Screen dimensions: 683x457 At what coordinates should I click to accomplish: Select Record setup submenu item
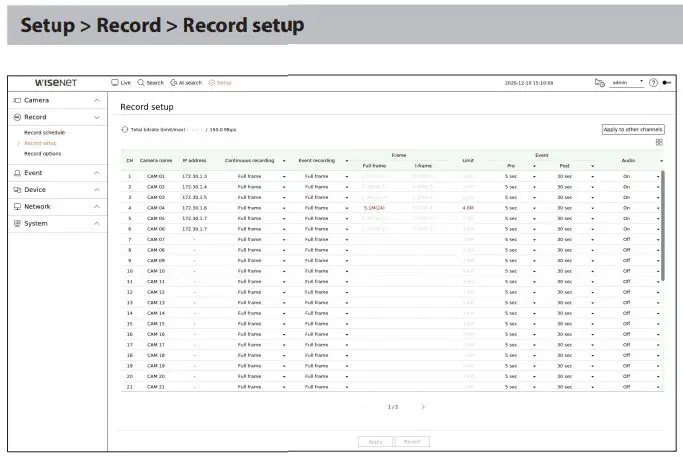(40, 143)
